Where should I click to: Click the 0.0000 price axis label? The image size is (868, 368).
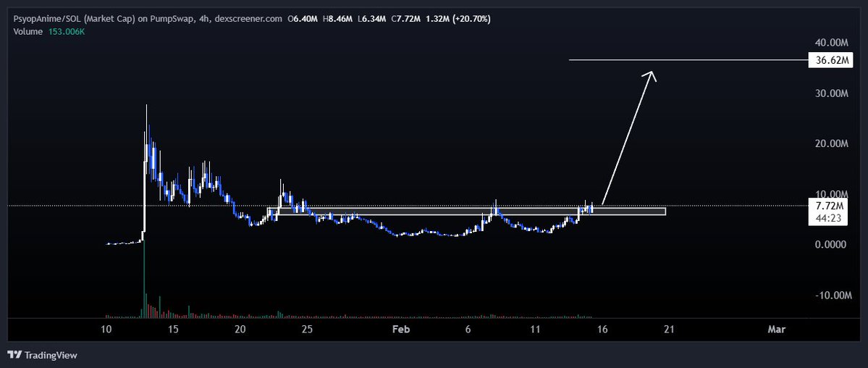point(831,244)
